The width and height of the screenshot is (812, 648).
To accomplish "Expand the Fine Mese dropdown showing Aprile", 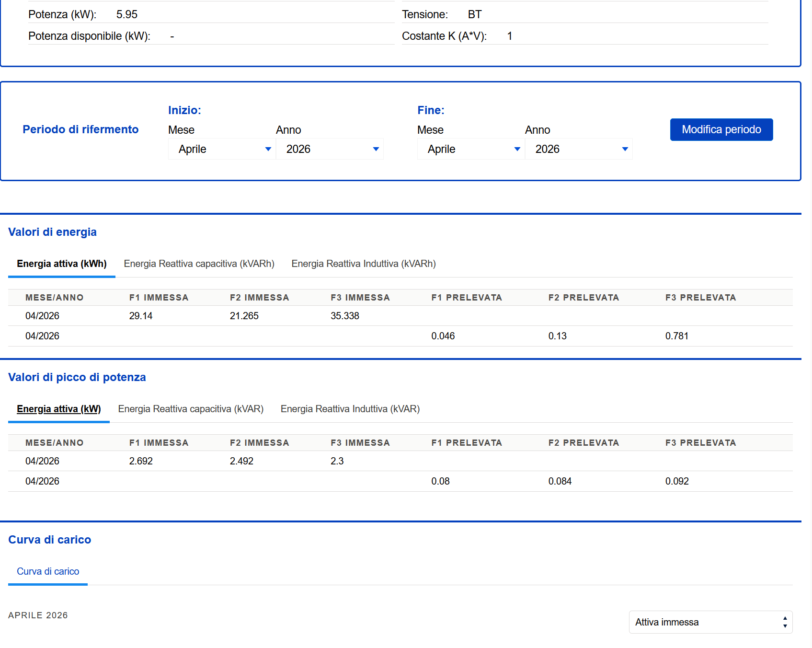I will point(471,149).
